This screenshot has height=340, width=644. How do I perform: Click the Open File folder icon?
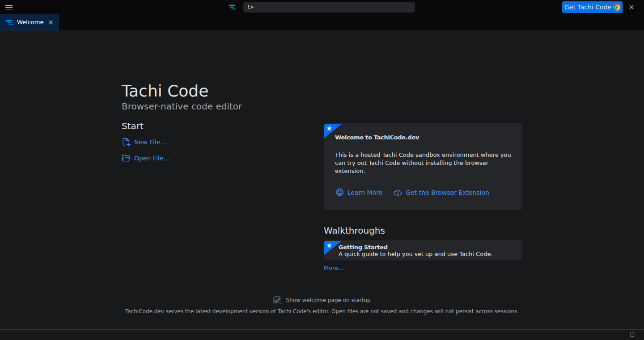click(x=126, y=158)
